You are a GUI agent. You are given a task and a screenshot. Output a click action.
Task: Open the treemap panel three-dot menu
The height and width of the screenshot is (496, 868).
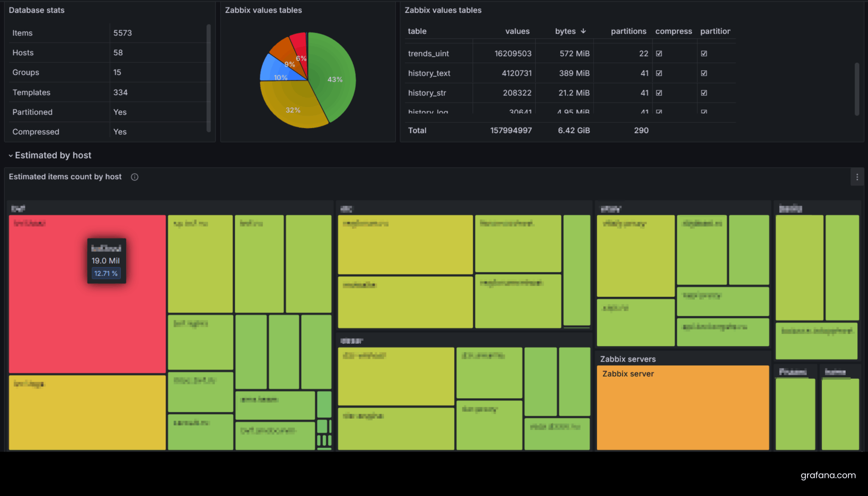point(857,177)
